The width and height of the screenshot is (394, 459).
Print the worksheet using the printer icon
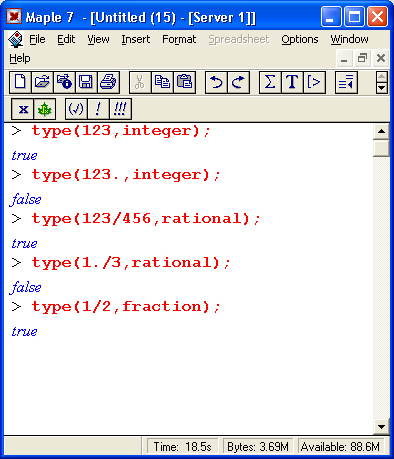click(108, 82)
